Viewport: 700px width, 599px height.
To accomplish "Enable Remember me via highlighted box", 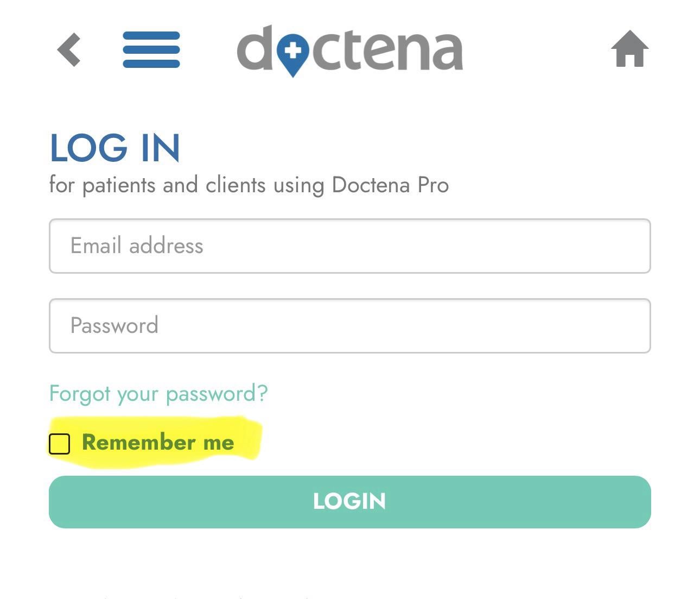I will (59, 444).
